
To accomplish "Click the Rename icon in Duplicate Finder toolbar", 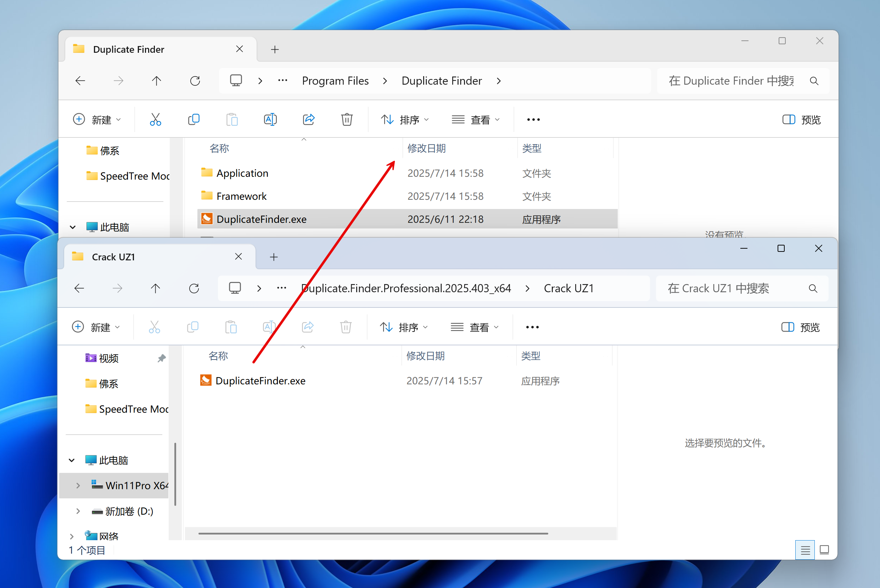I will pyautogui.click(x=270, y=120).
